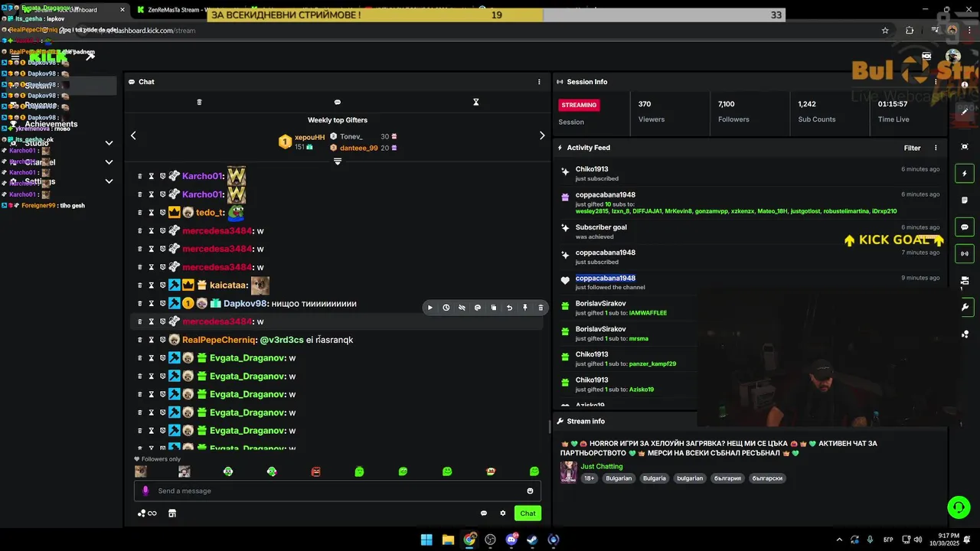Delete the first Karcho01 chat message
The image size is (980, 551).
tap(139, 176)
